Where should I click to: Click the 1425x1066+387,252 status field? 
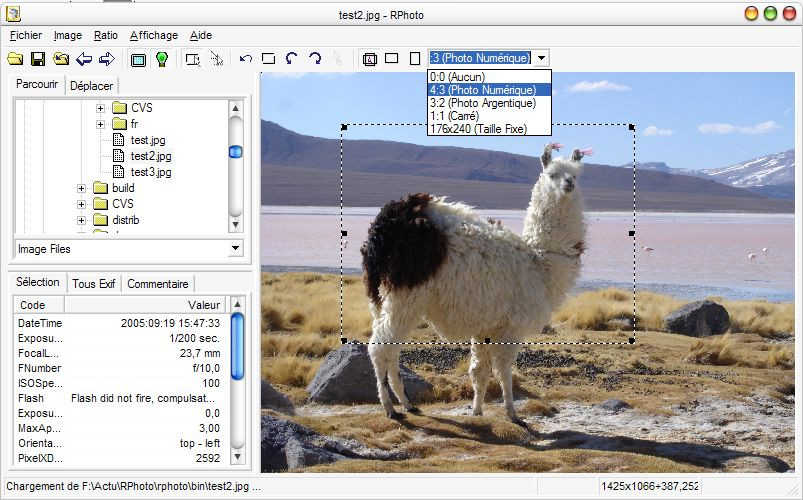pos(649,486)
